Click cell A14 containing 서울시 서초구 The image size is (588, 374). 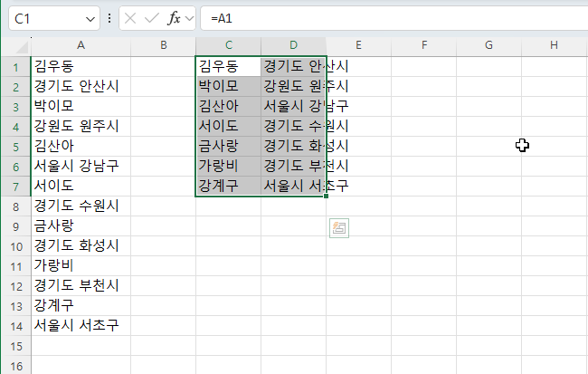coord(81,326)
